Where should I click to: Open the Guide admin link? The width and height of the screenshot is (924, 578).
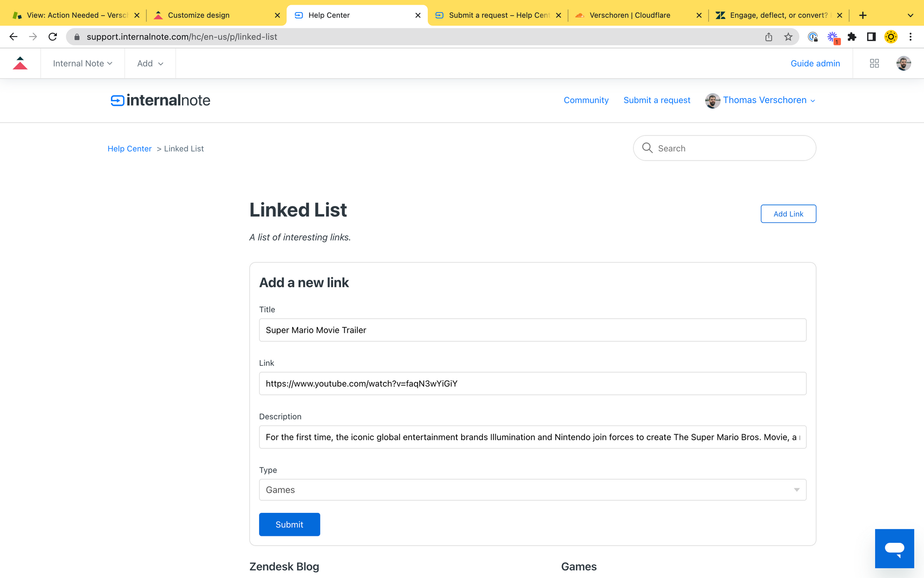click(x=815, y=63)
